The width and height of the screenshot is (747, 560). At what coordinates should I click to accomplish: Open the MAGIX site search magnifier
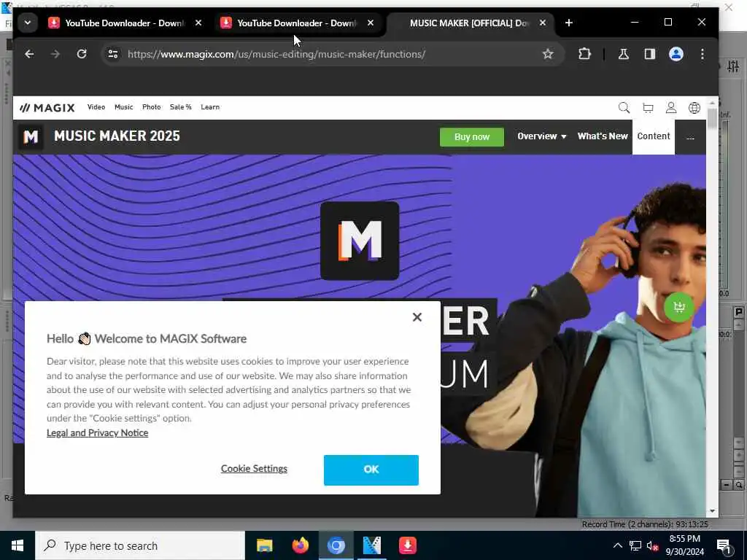click(x=624, y=108)
